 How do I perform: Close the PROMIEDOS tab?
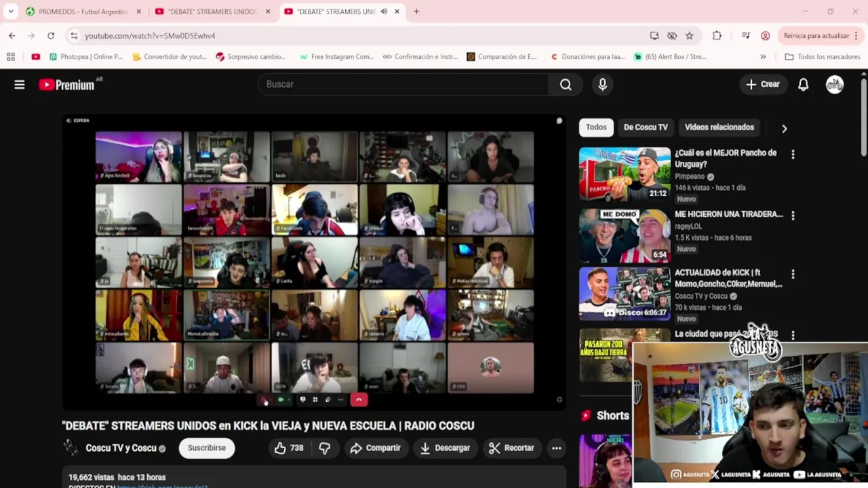coord(139,12)
